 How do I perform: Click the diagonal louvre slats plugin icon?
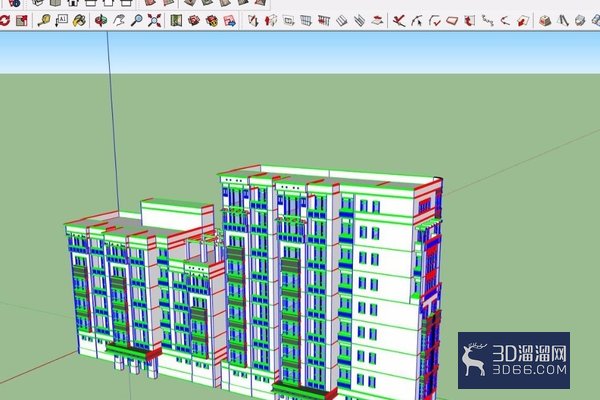[x=359, y=20]
